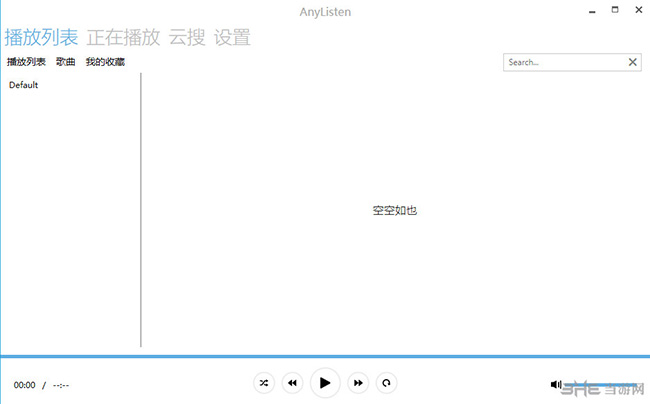Start playback with the play button
Image resolution: width=650 pixels, height=404 pixels.
tap(325, 383)
